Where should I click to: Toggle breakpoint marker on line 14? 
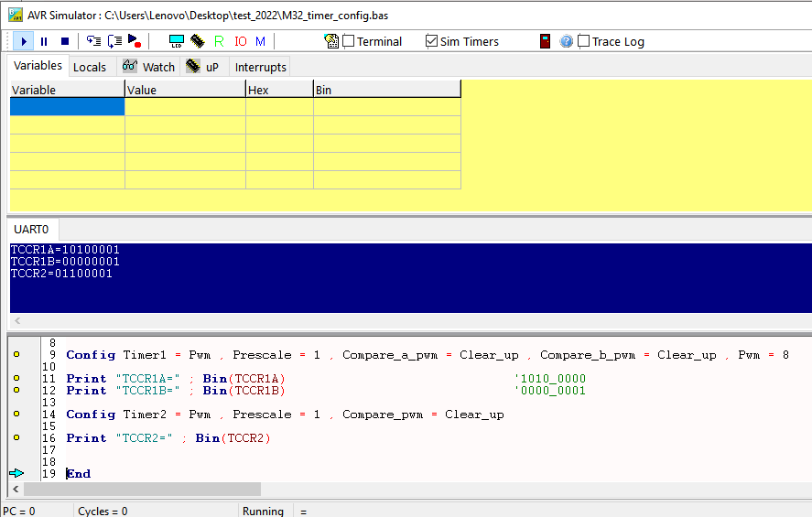16,414
